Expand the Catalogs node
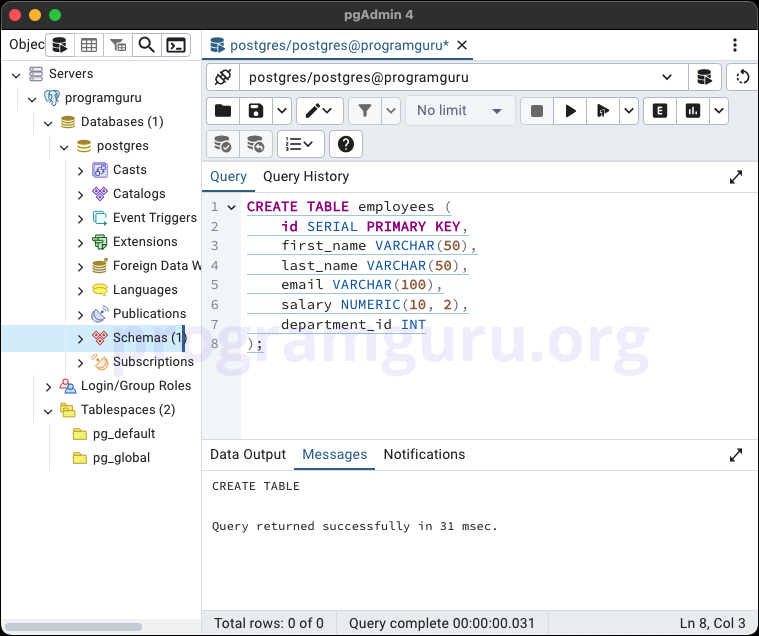The height and width of the screenshot is (636, 759). coord(80,195)
